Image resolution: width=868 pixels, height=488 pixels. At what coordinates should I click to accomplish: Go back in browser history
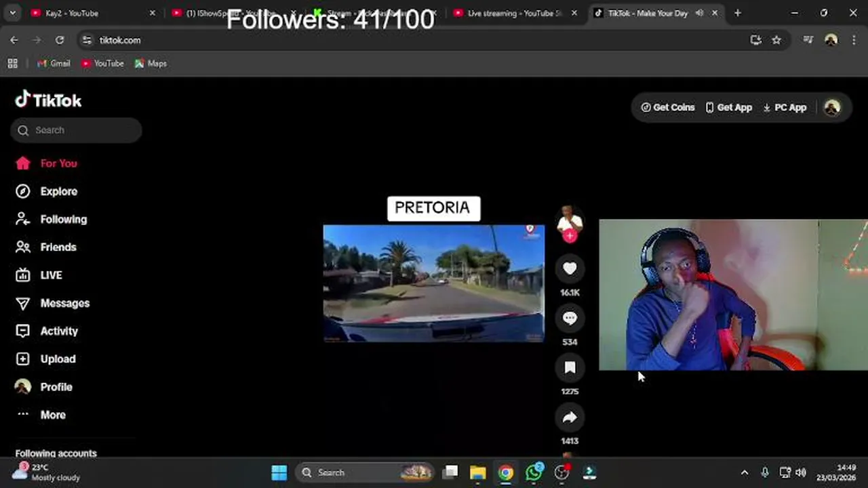pos(14,40)
